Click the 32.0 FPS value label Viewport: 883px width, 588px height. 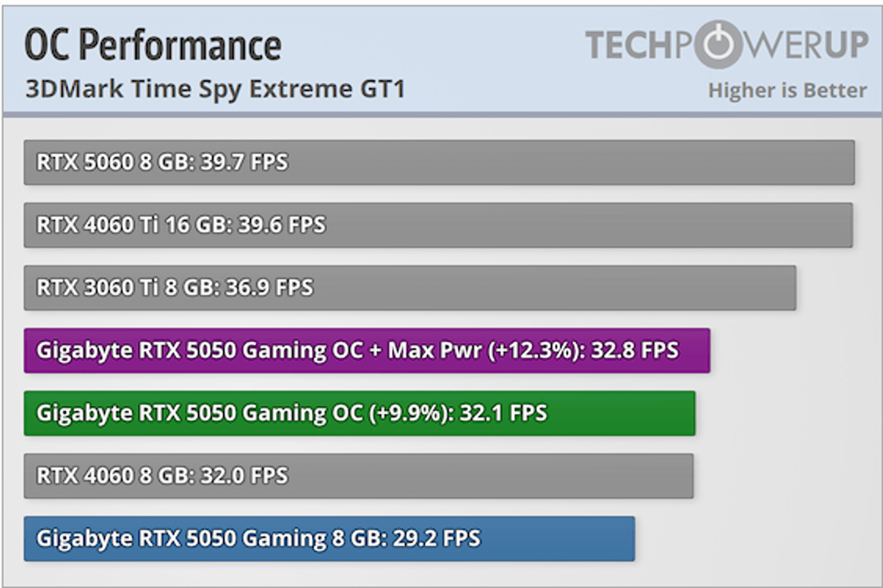click(x=244, y=475)
